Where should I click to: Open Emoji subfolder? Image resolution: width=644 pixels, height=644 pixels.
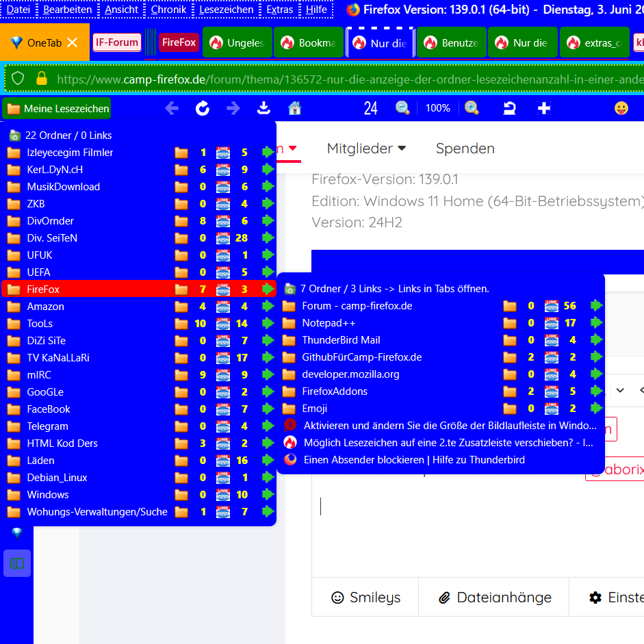pyautogui.click(x=441, y=409)
